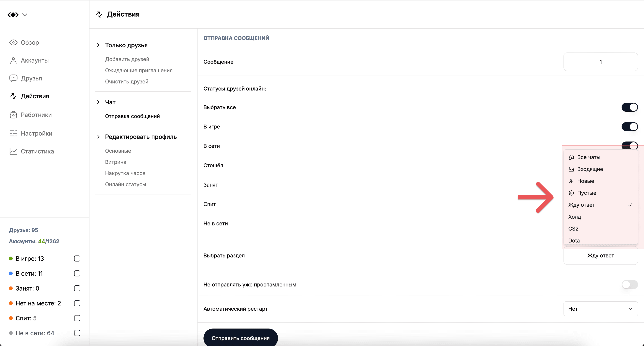Open Настройки via the sliders icon
Screen dimensions: 644x346
pos(13,133)
